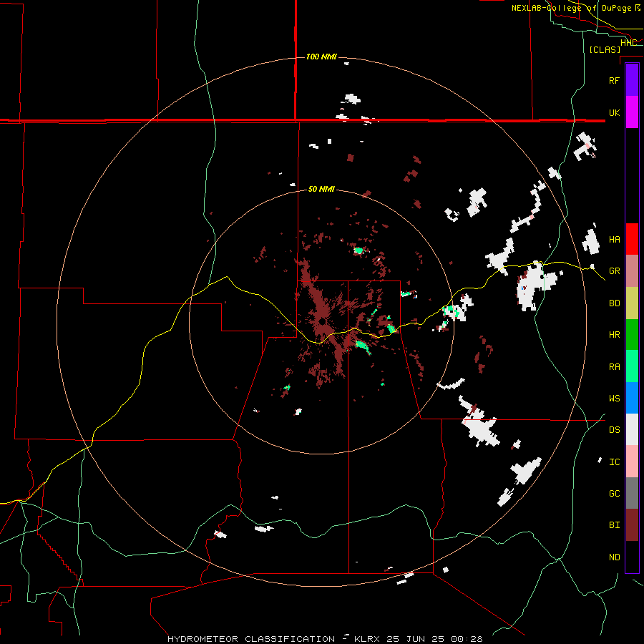Screen dimensions: 644x644
Task: Click the BD legend label
Action: coord(615,303)
